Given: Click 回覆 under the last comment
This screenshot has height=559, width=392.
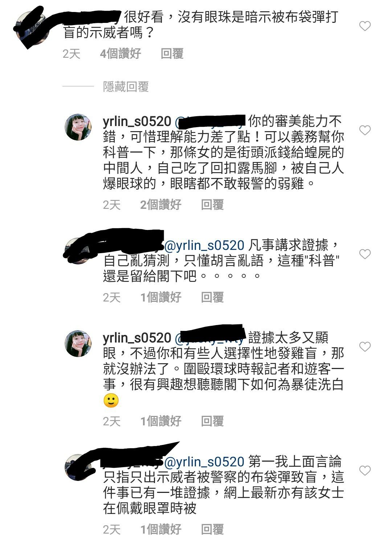Looking at the screenshot, I should [212, 530].
